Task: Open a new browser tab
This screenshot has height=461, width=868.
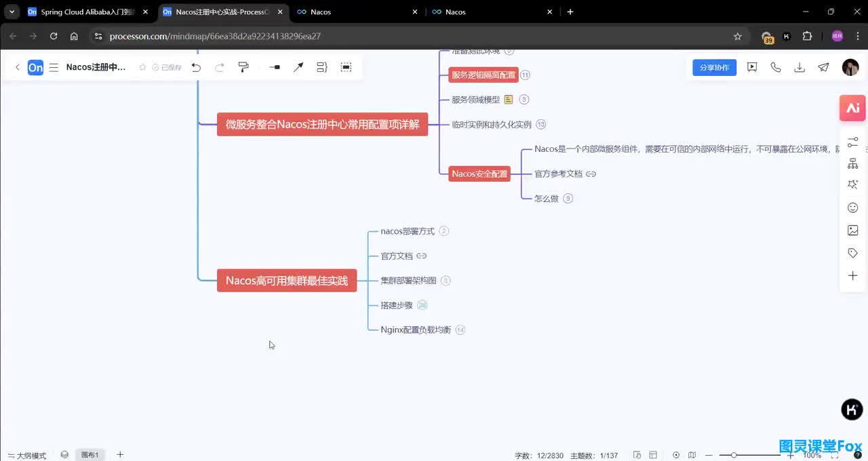Action: pos(570,12)
